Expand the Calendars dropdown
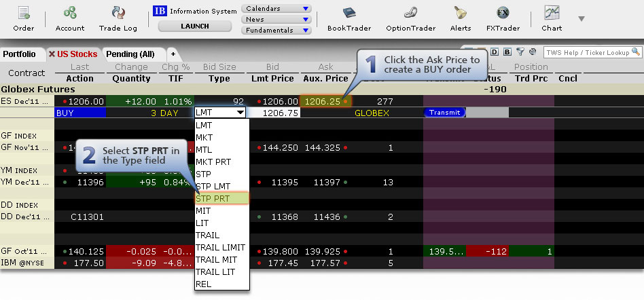 (276, 9)
